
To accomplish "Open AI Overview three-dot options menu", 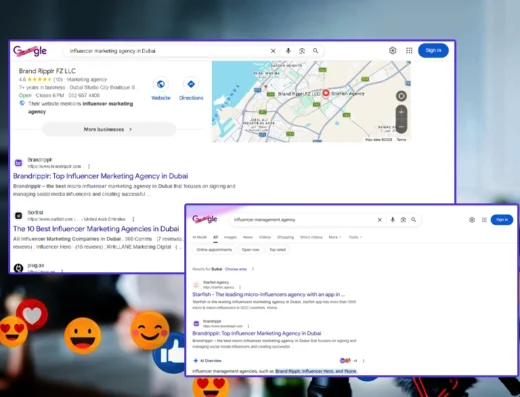I will click(x=364, y=361).
